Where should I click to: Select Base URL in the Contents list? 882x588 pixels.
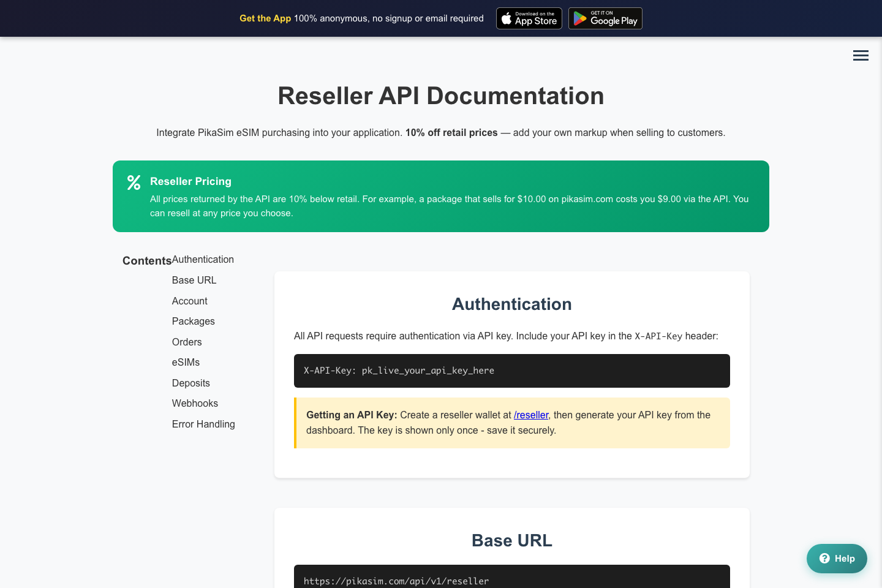[194, 280]
